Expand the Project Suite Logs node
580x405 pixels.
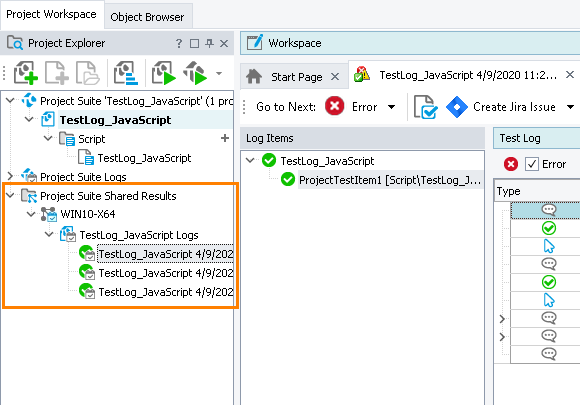10,176
